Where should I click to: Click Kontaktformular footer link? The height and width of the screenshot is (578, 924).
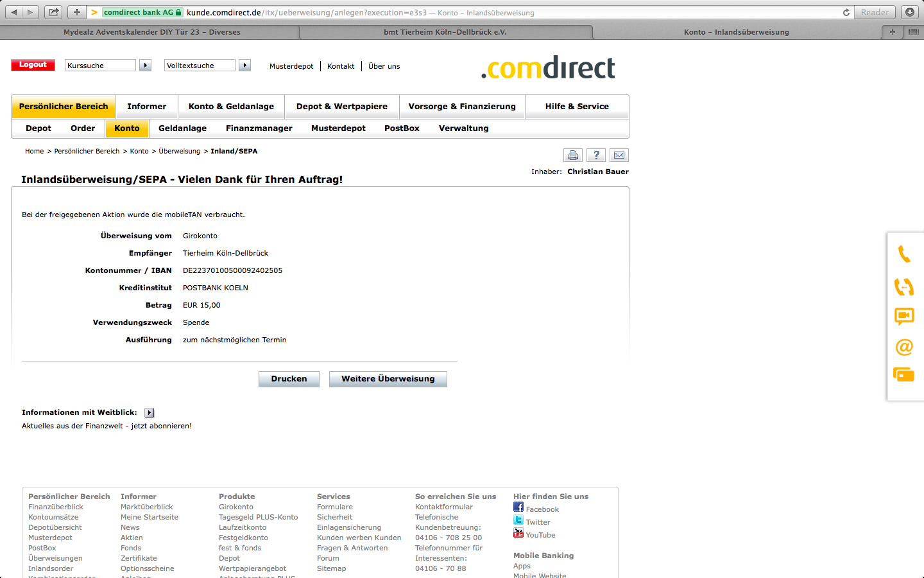pyautogui.click(x=444, y=507)
